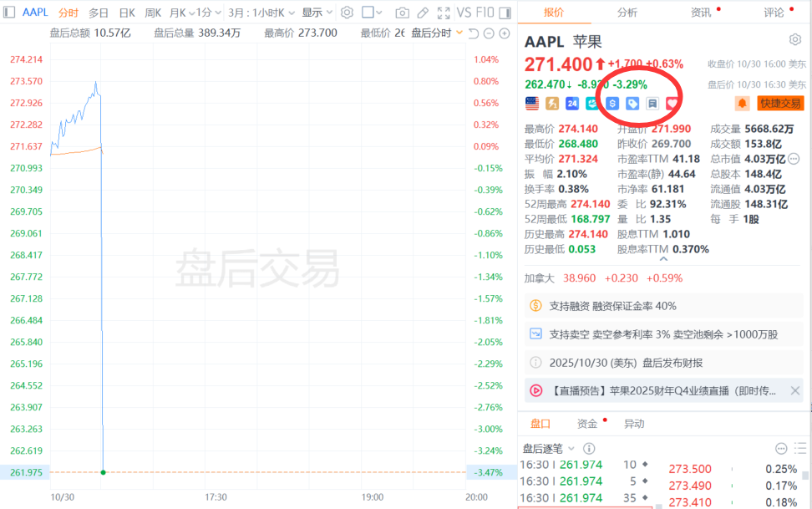
Task: Open chart settings gear icon
Action: [x=347, y=13]
